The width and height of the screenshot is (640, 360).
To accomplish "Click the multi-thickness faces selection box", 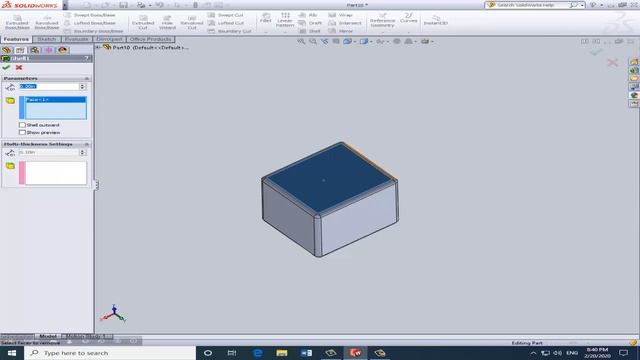I will point(56,173).
